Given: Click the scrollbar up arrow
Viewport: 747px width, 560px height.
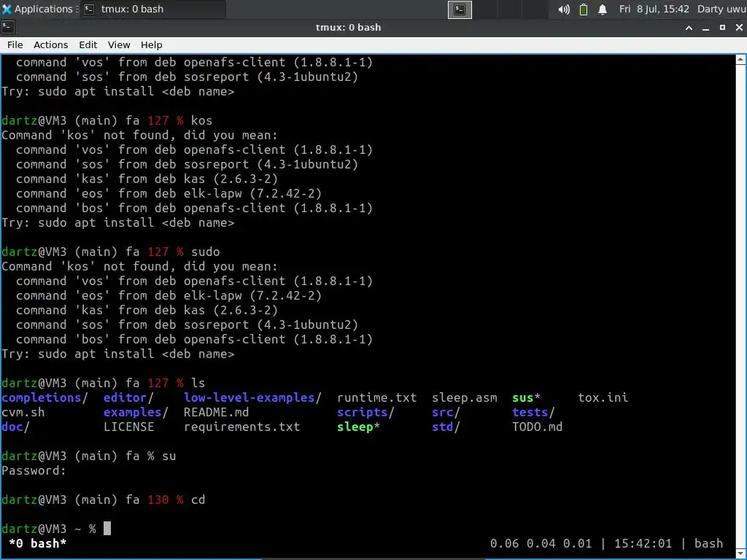Looking at the screenshot, I should click(x=740, y=60).
